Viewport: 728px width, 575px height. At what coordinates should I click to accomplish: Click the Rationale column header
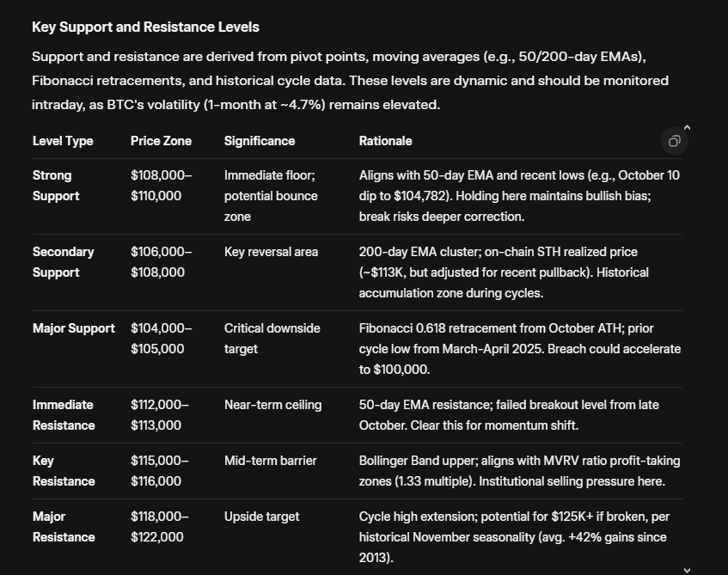point(385,141)
